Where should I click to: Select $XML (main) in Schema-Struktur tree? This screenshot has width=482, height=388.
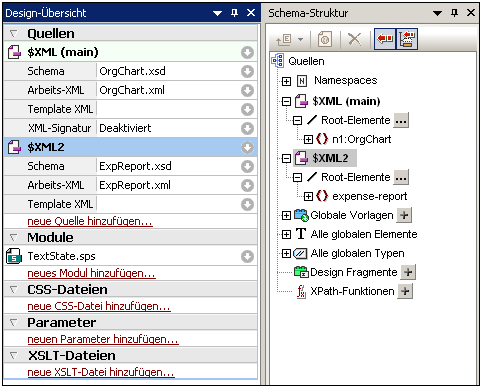pos(346,101)
